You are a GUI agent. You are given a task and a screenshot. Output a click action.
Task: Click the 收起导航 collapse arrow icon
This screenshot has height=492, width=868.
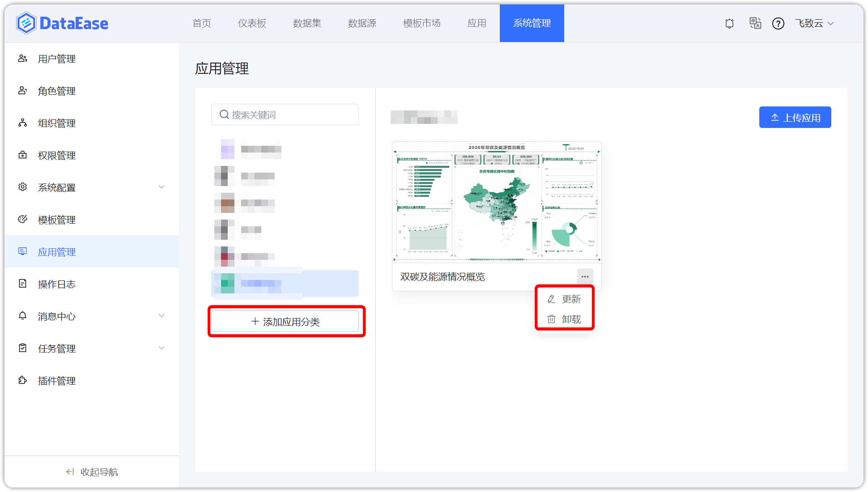pyautogui.click(x=70, y=472)
